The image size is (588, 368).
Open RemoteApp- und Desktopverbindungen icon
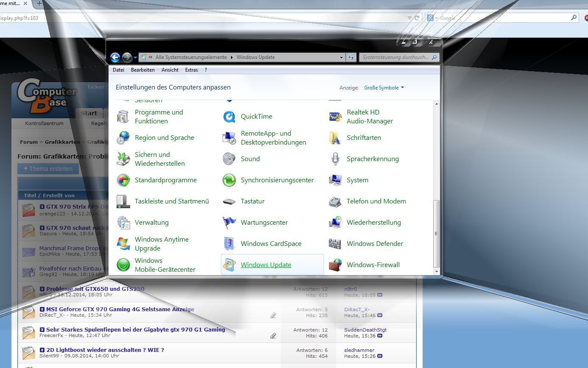[x=229, y=138]
